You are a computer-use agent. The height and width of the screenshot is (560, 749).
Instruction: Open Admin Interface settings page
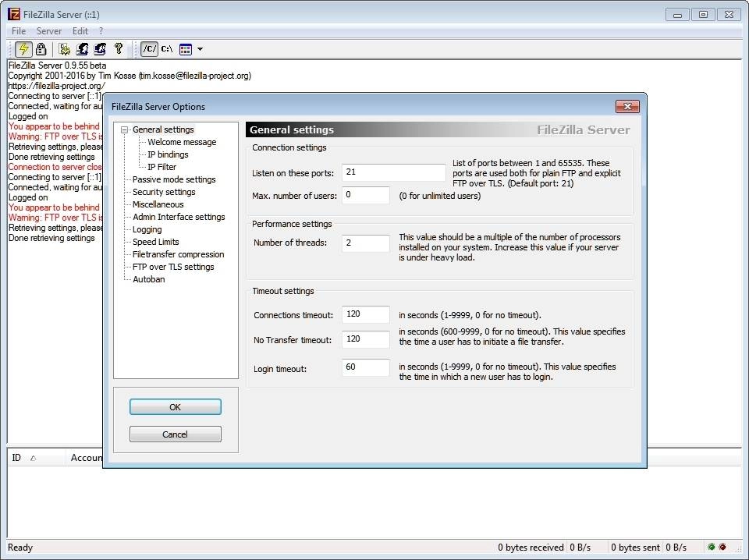pos(179,217)
